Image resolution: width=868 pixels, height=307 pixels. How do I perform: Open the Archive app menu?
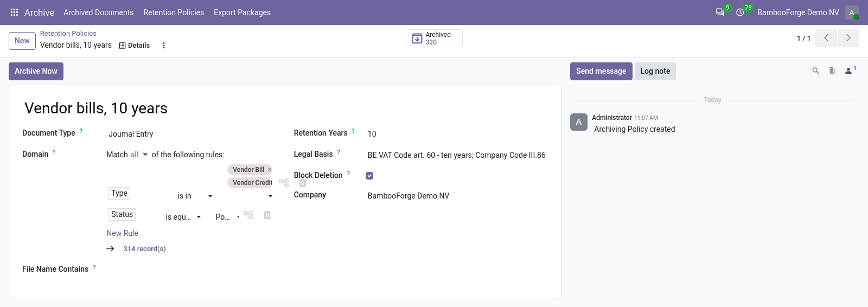pos(39,12)
